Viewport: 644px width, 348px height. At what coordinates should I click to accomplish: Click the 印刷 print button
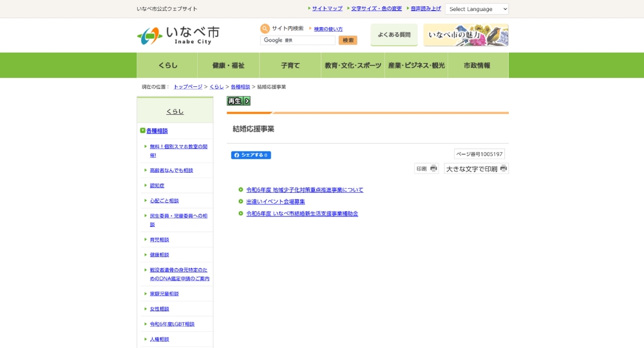[x=426, y=168]
